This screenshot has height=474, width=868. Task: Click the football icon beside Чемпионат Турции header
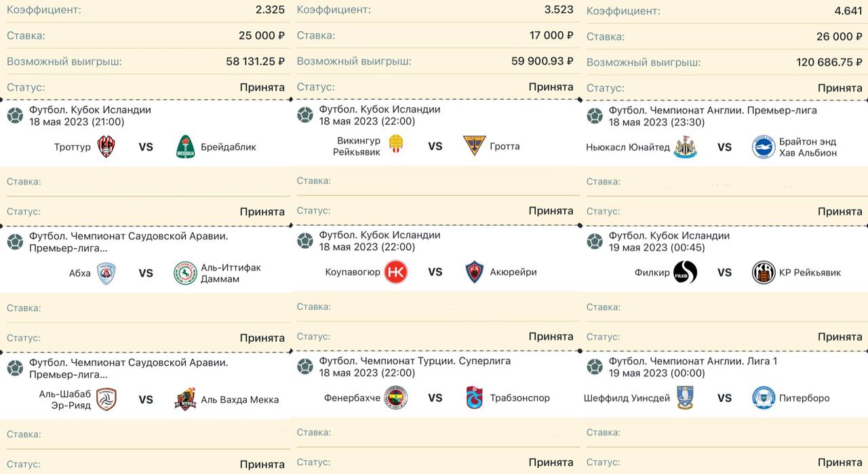tap(305, 367)
